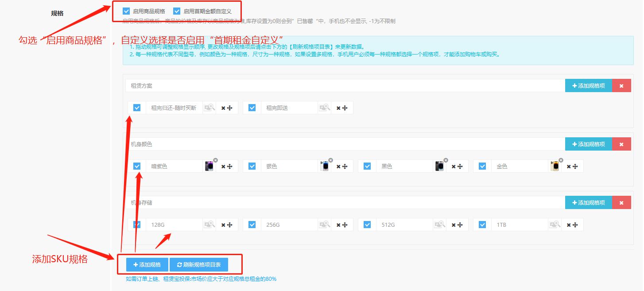Click the move handle icon for 租完即送
644x291 pixels.
click(x=345, y=108)
